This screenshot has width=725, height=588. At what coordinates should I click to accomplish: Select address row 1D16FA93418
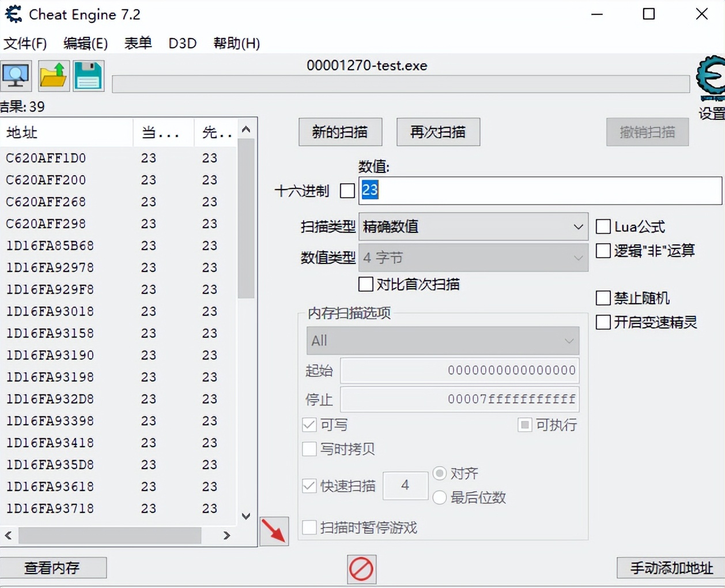click(x=118, y=442)
